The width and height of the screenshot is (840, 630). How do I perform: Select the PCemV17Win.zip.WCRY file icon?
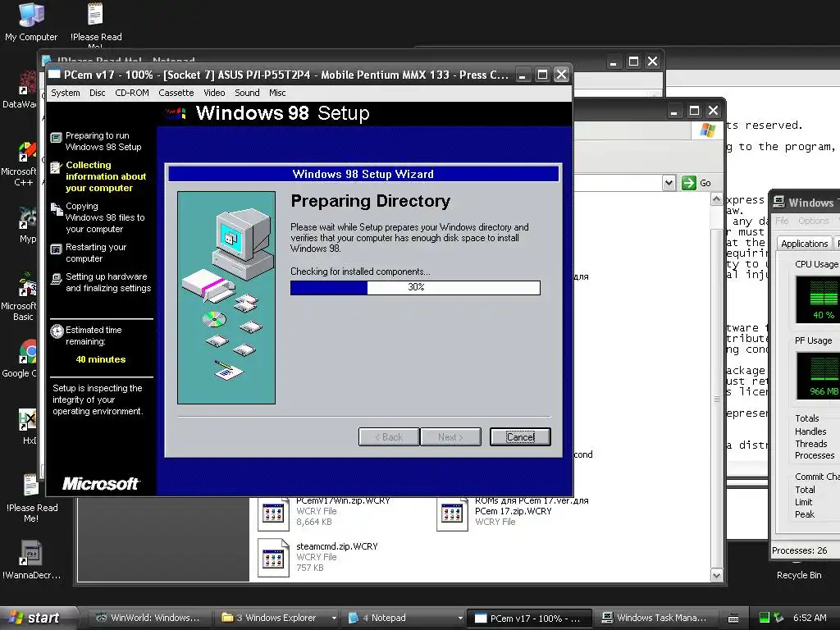(x=273, y=514)
